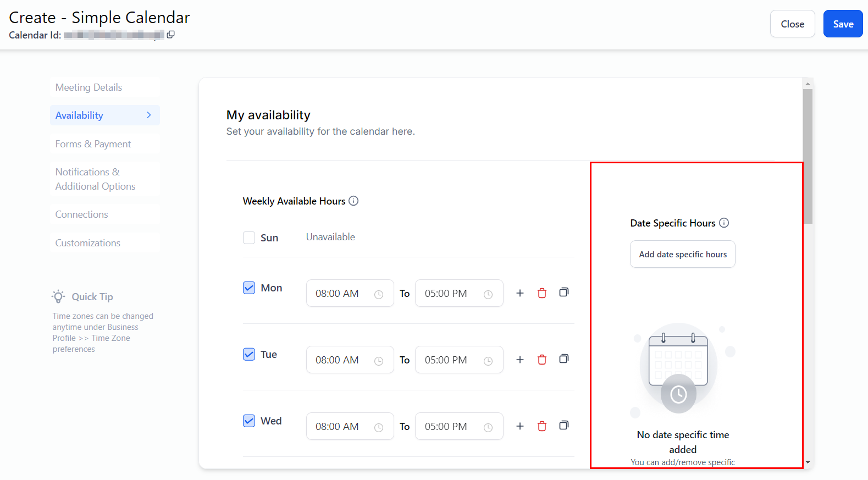Open Monday's start time picker

point(350,293)
